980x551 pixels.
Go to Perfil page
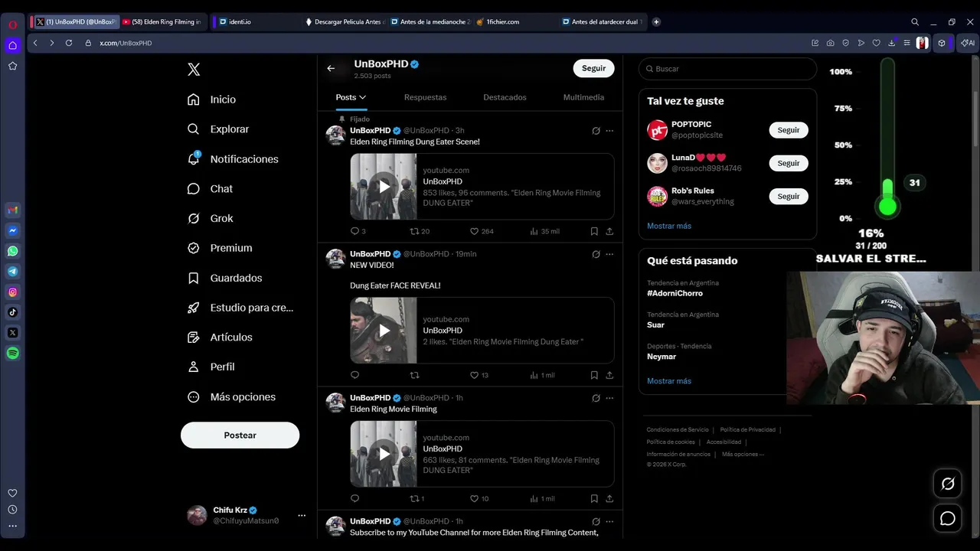[x=211, y=367]
